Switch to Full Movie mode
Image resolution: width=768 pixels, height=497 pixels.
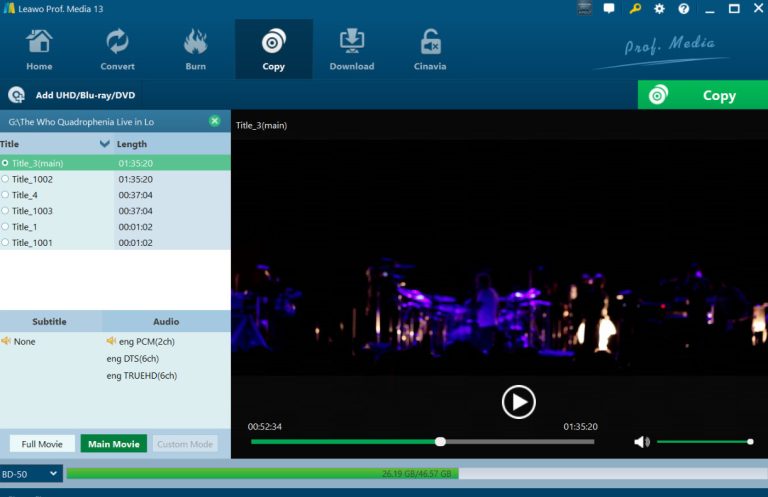click(42, 444)
